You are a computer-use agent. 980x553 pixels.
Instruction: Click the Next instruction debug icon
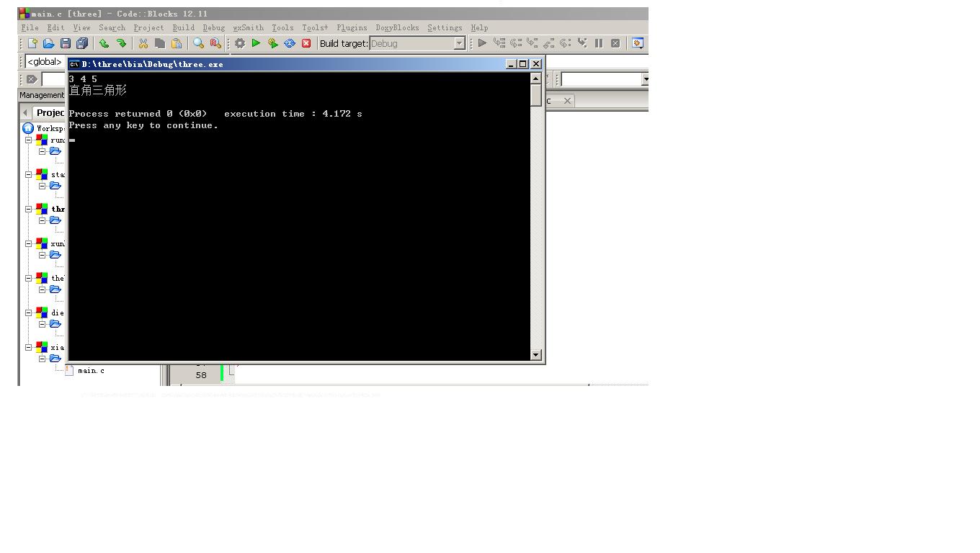[565, 43]
